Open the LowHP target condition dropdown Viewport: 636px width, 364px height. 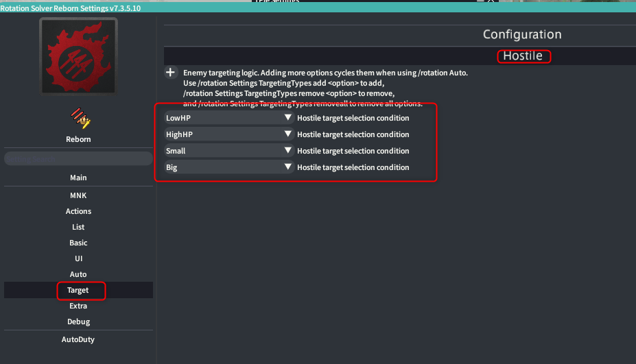(229, 118)
